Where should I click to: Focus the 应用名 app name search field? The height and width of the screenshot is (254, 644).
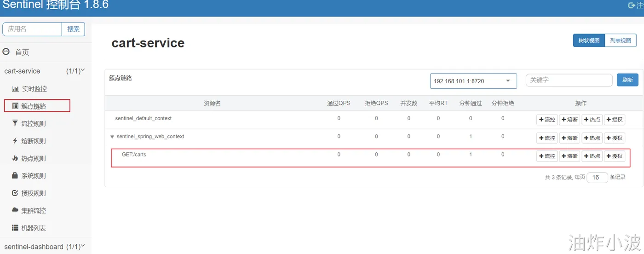pos(32,29)
